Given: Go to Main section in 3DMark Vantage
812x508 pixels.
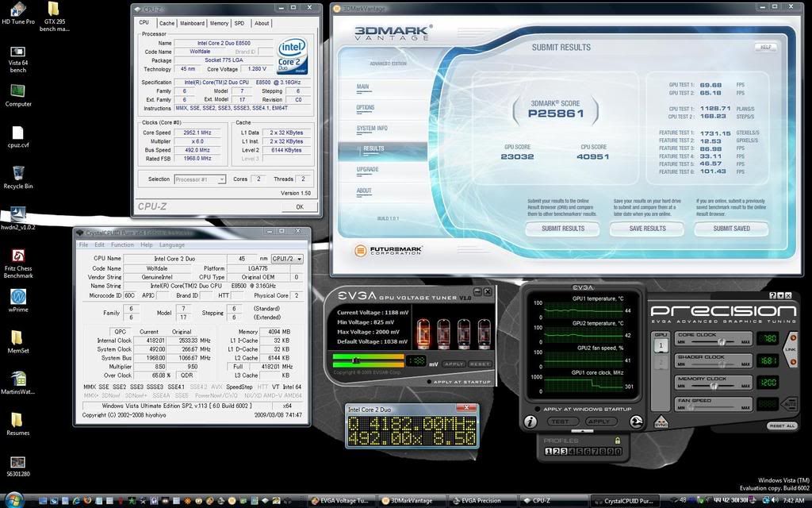Looking at the screenshot, I should point(362,87).
